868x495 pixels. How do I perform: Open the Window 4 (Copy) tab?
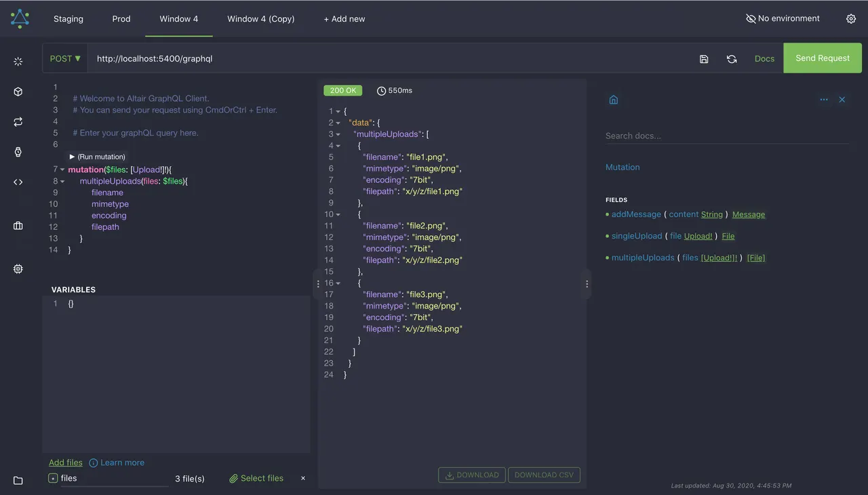[x=261, y=19]
